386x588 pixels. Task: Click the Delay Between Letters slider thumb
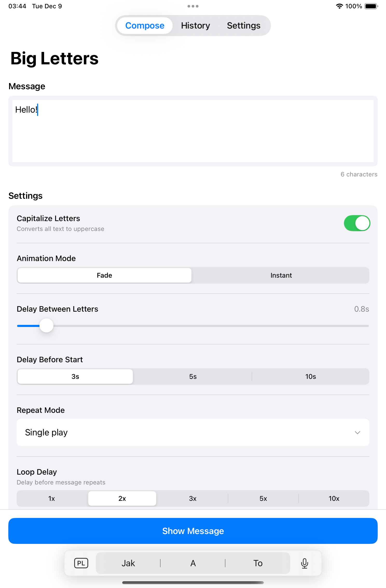point(46,326)
